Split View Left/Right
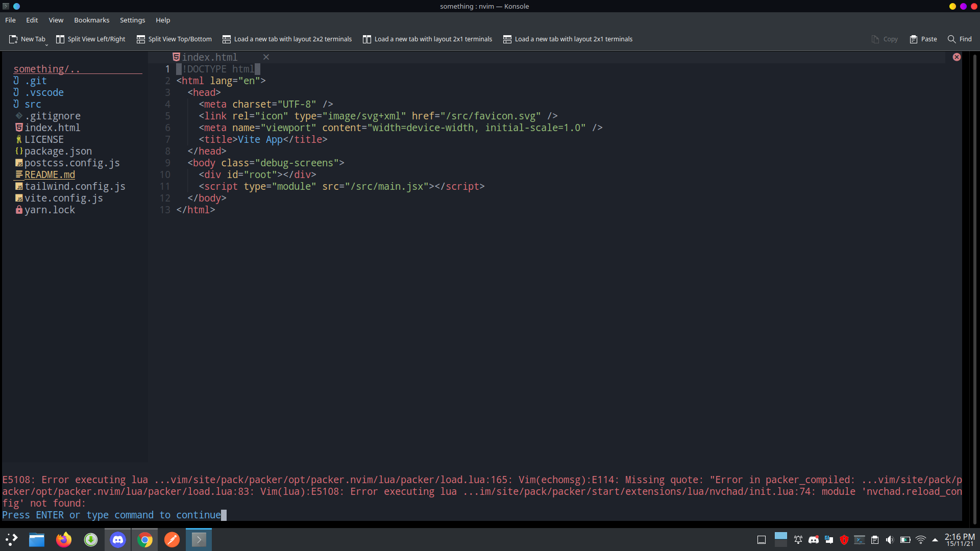Image resolution: width=980 pixels, height=551 pixels. pyautogui.click(x=90, y=39)
